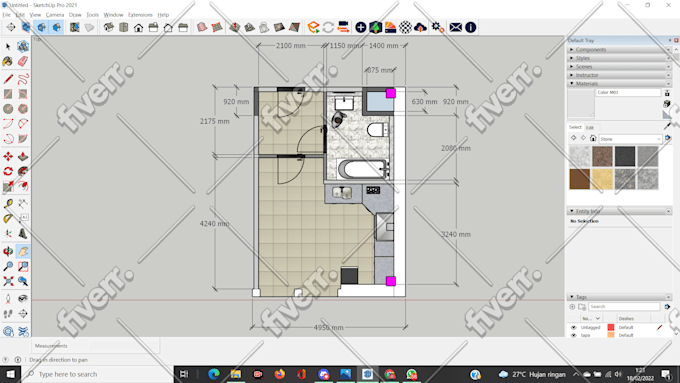Expand the Scenes tray panel

point(619,66)
